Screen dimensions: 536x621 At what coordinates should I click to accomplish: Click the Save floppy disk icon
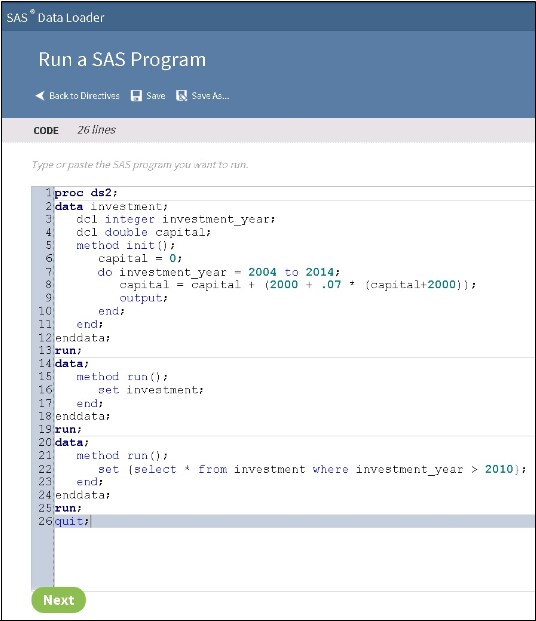pyautogui.click(x=136, y=95)
